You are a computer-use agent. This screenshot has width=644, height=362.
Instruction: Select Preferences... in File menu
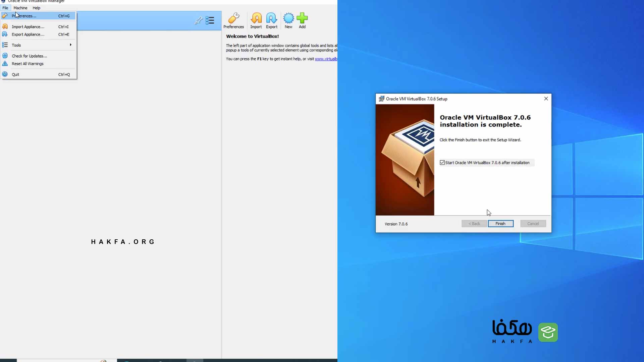pos(39,16)
